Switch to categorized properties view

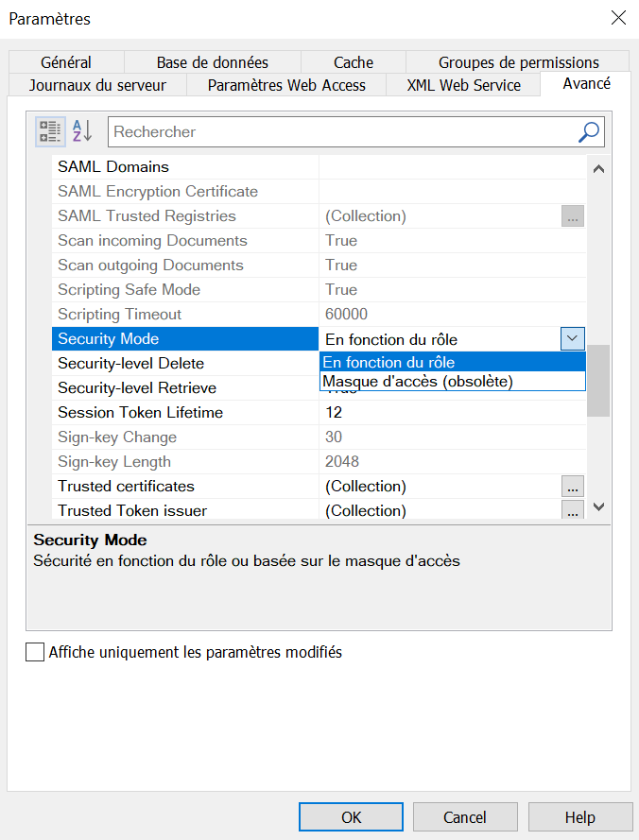click(x=49, y=130)
